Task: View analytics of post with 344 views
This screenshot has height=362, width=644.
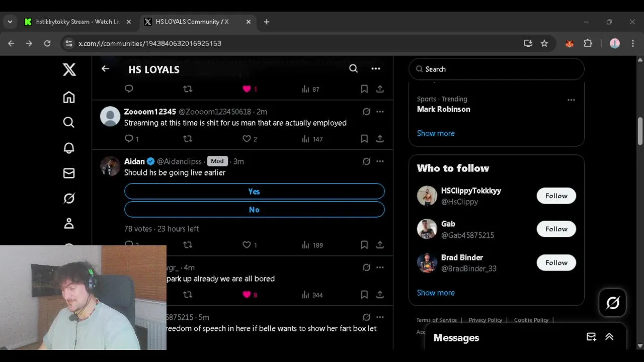Action: click(x=312, y=295)
